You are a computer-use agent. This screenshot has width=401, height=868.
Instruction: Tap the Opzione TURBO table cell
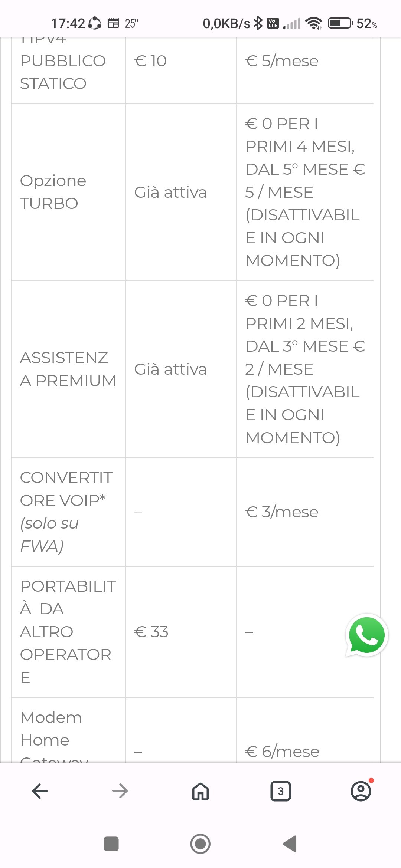(x=53, y=192)
